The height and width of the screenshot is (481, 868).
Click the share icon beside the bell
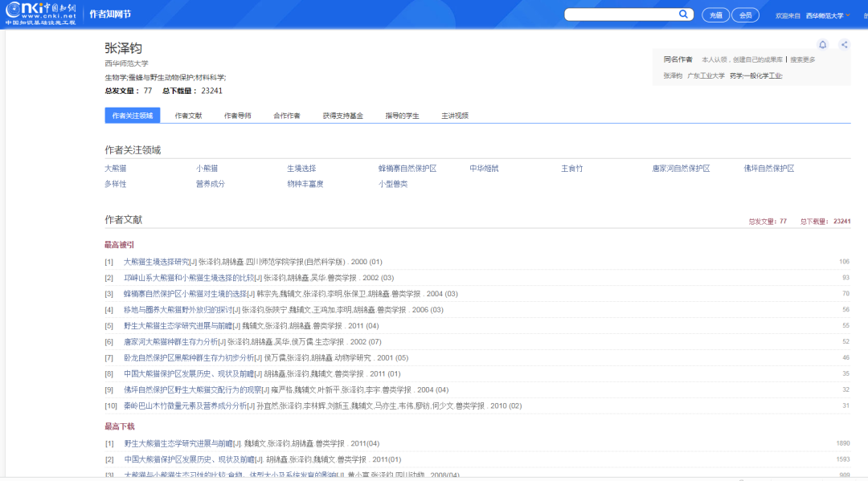coord(844,45)
